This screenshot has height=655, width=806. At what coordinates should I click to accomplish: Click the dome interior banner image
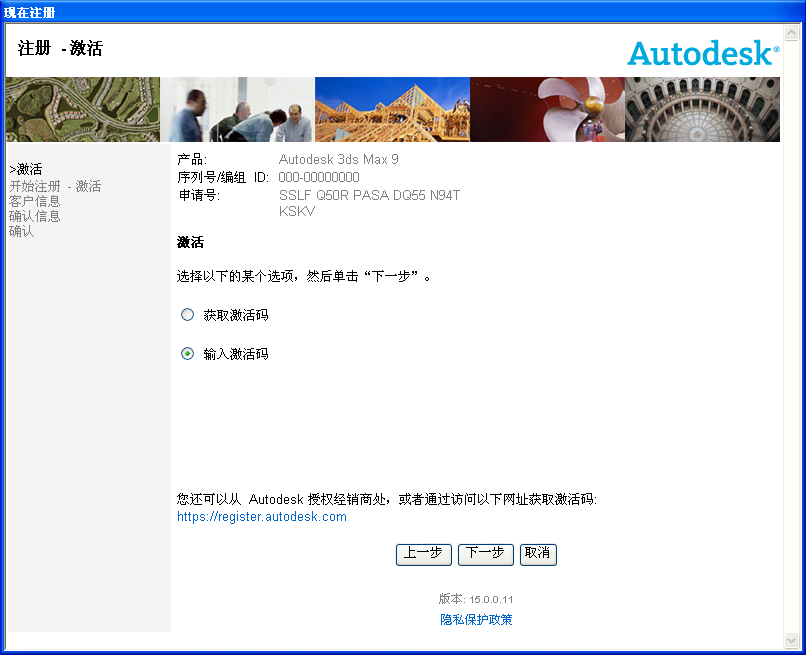tap(702, 110)
